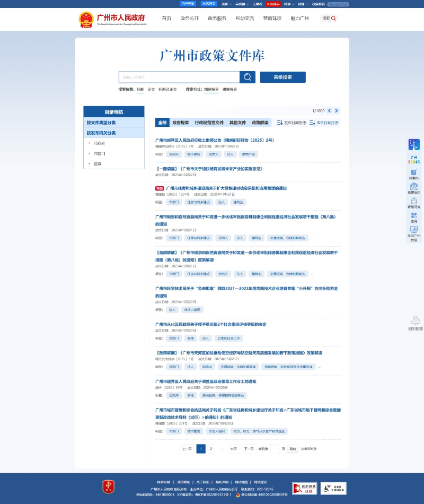Click the magnifier icon in the search box

[247, 77]
